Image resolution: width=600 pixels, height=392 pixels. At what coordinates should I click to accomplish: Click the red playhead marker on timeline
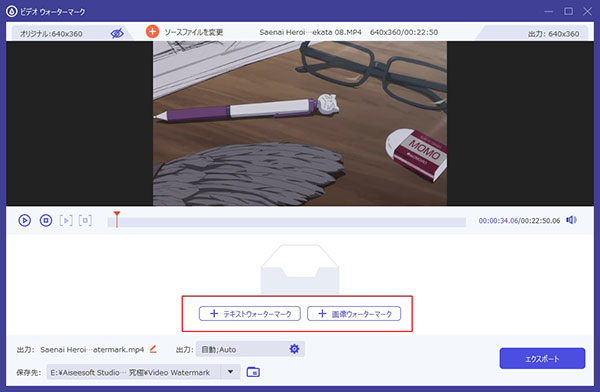click(x=117, y=219)
